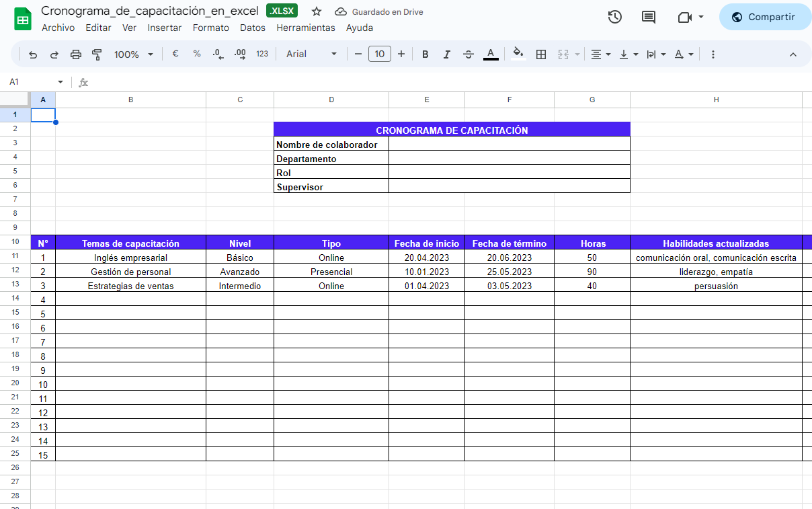Toggle strikethrough formatting
Image resolution: width=812 pixels, height=509 pixels.
pyautogui.click(x=469, y=54)
